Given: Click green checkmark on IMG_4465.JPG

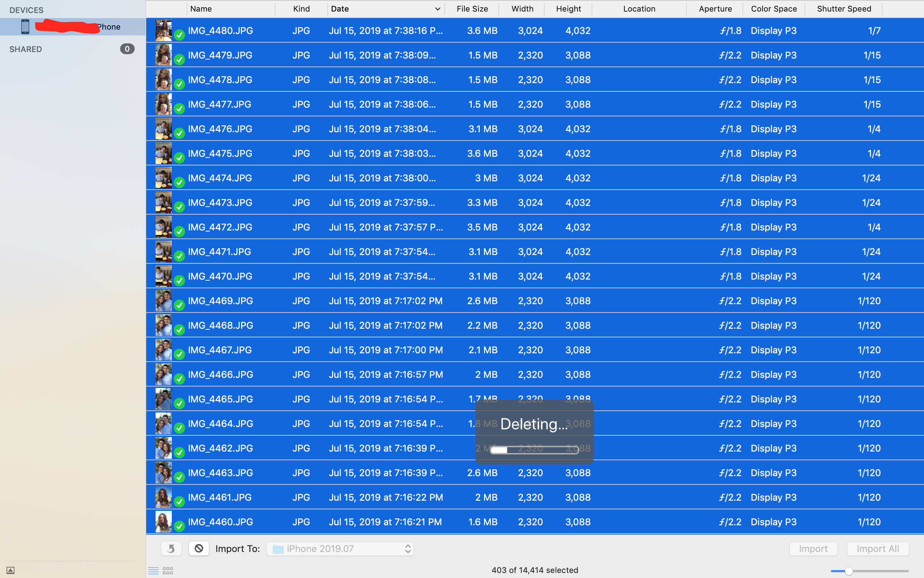Looking at the screenshot, I should tap(179, 403).
